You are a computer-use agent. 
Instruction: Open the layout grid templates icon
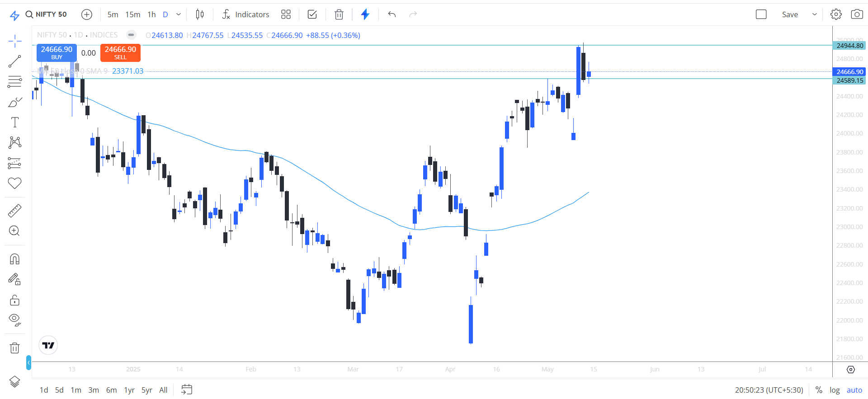coord(286,14)
